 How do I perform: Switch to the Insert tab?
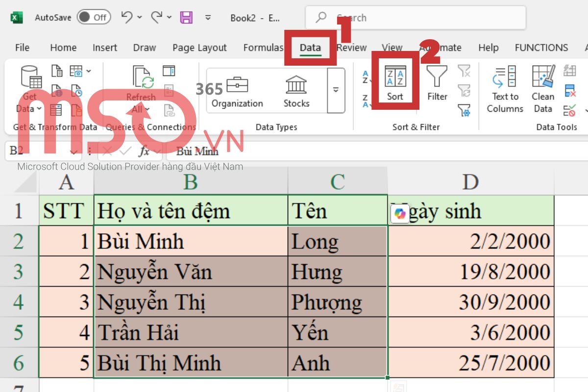point(105,48)
